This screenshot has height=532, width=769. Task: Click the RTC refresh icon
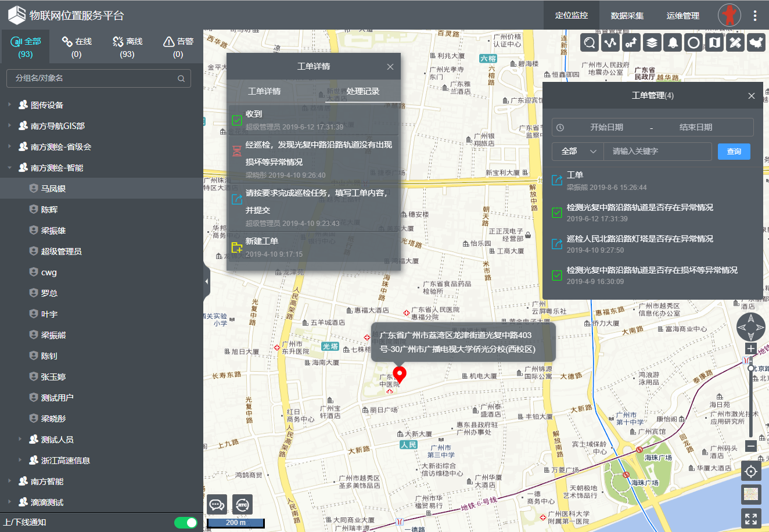tap(242, 505)
